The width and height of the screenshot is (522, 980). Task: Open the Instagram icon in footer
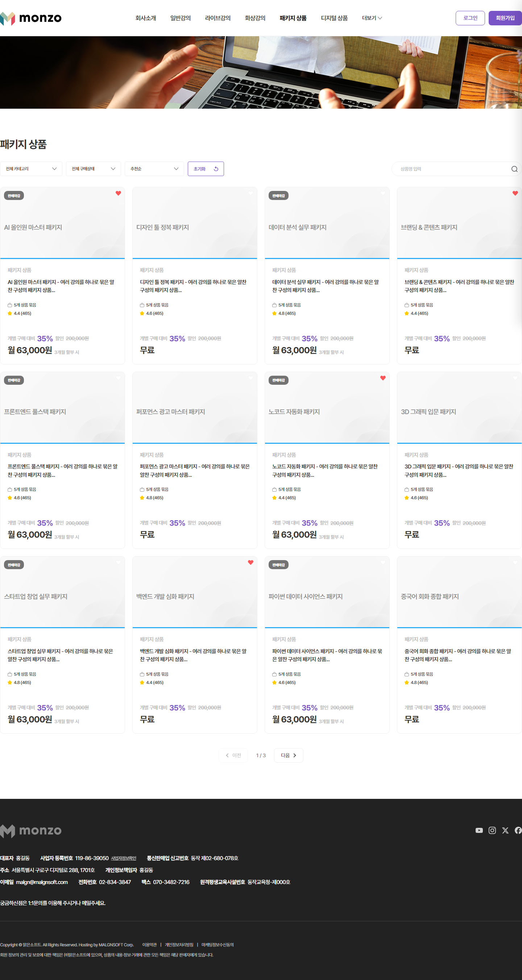pyautogui.click(x=492, y=830)
